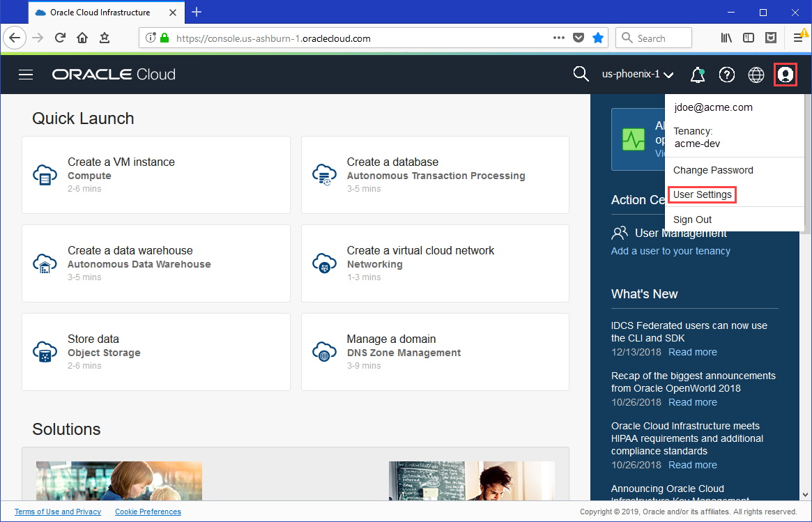Click the Store data object storage icon
The width and height of the screenshot is (812, 522).
[45, 352]
